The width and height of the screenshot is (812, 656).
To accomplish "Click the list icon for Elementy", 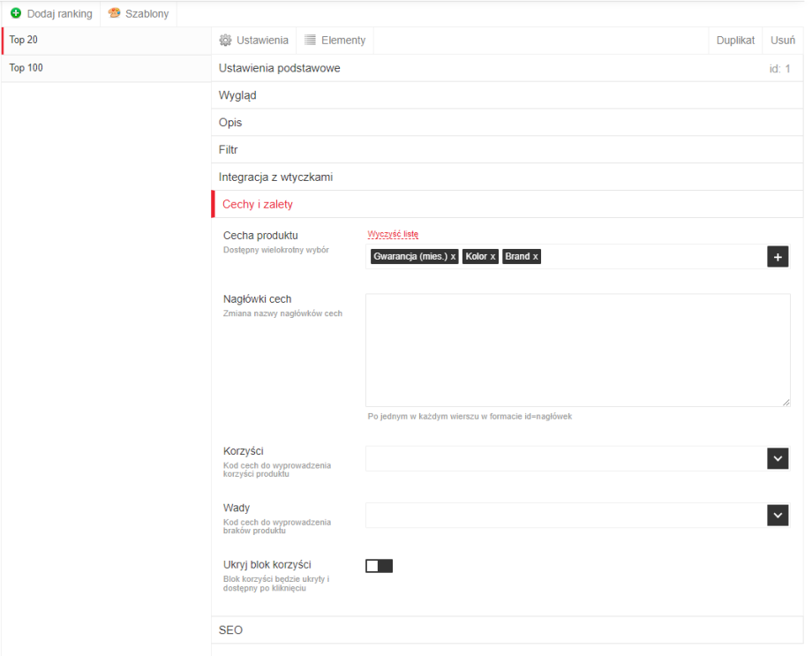I will 310,41.
